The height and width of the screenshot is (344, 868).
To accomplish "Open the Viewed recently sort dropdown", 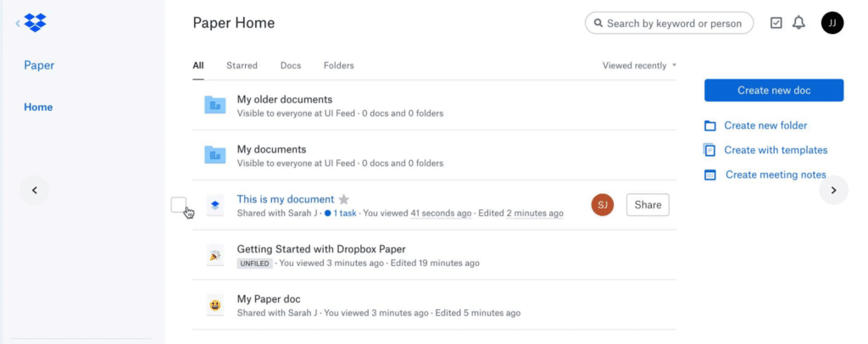I will [639, 65].
